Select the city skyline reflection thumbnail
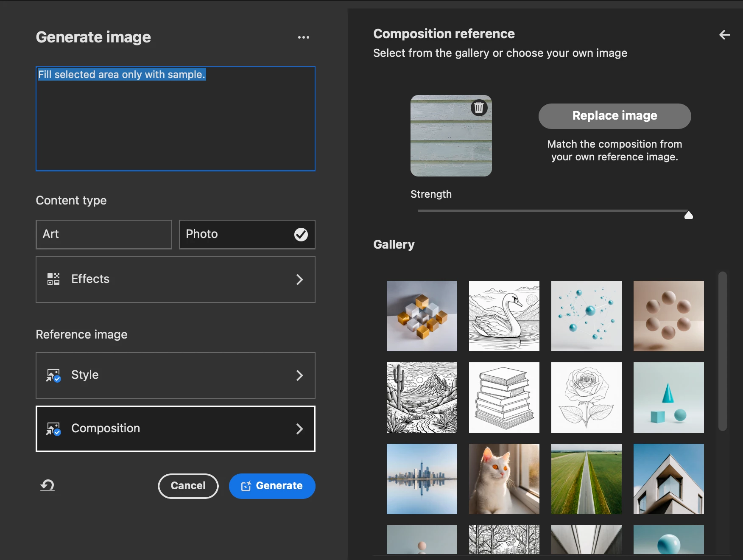The height and width of the screenshot is (560, 743). point(422,479)
